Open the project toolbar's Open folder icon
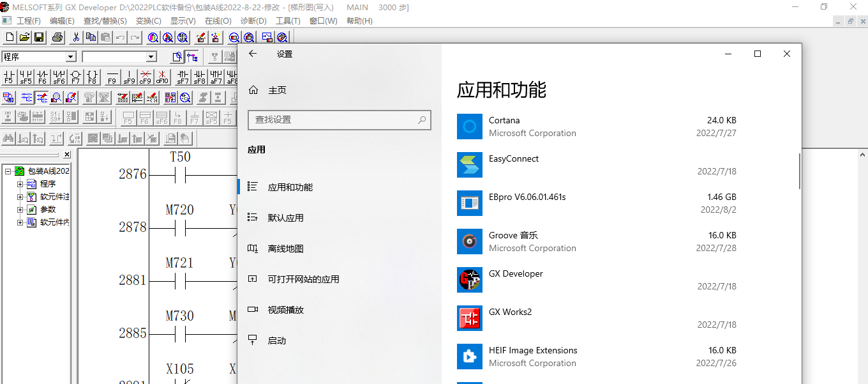The height and width of the screenshot is (384, 868). point(24,37)
